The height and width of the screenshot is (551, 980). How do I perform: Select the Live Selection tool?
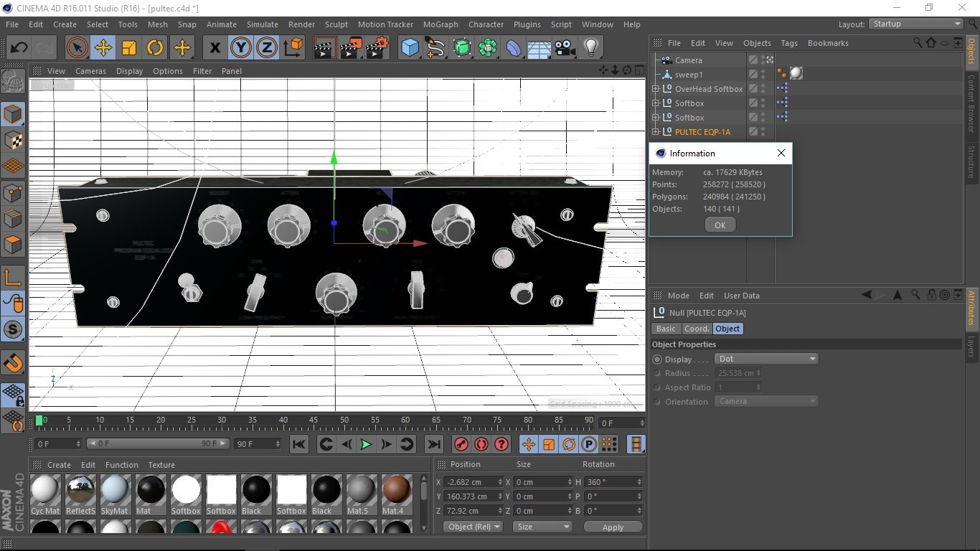(77, 48)
